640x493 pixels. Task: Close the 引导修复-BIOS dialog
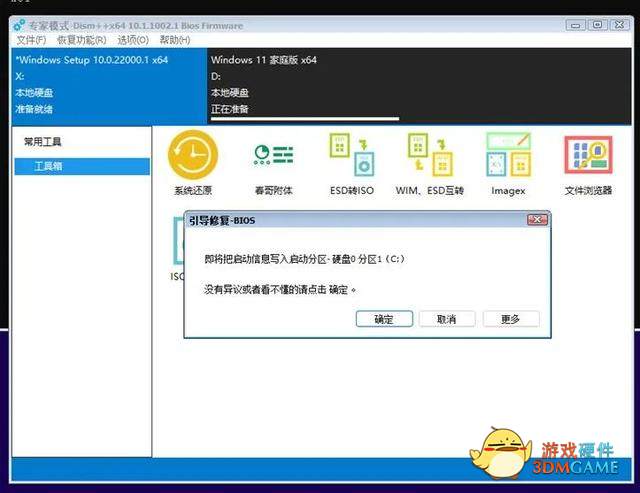(537, 220)
